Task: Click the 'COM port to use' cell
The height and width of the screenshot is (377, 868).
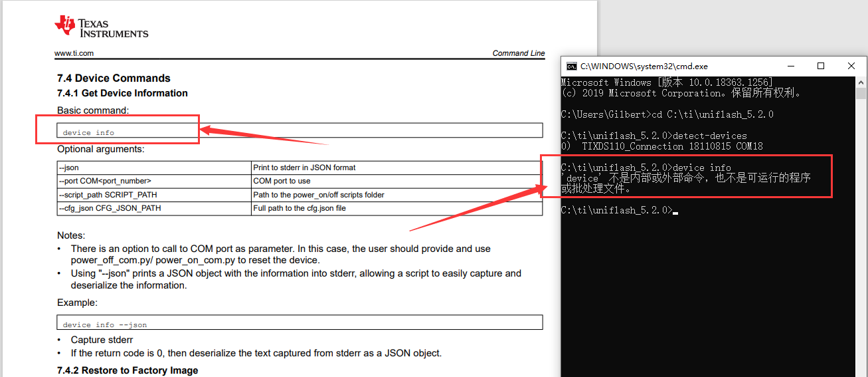Action: tap(397, 181)
